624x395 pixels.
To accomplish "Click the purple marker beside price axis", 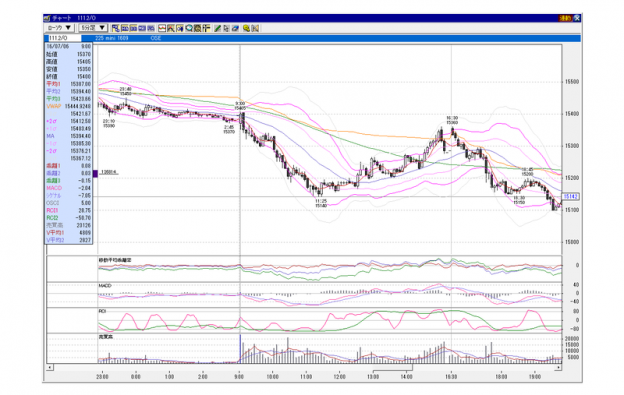I will (x=95, y=173).
